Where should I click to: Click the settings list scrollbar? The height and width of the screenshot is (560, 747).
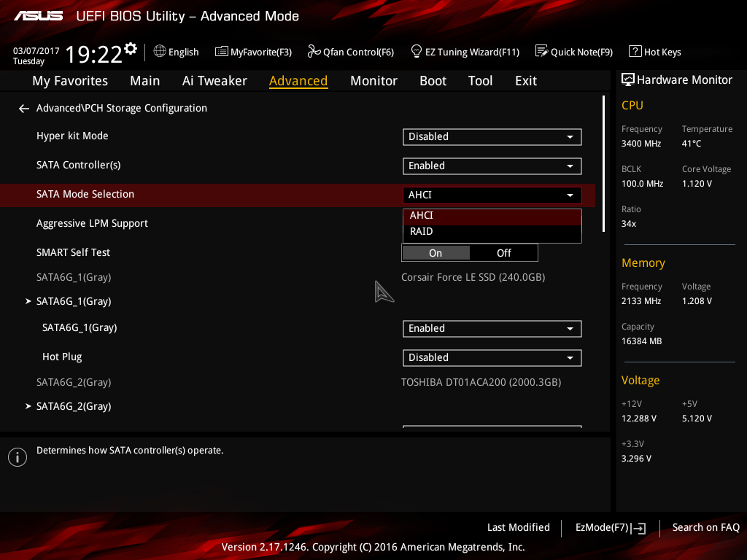(603, 164)
